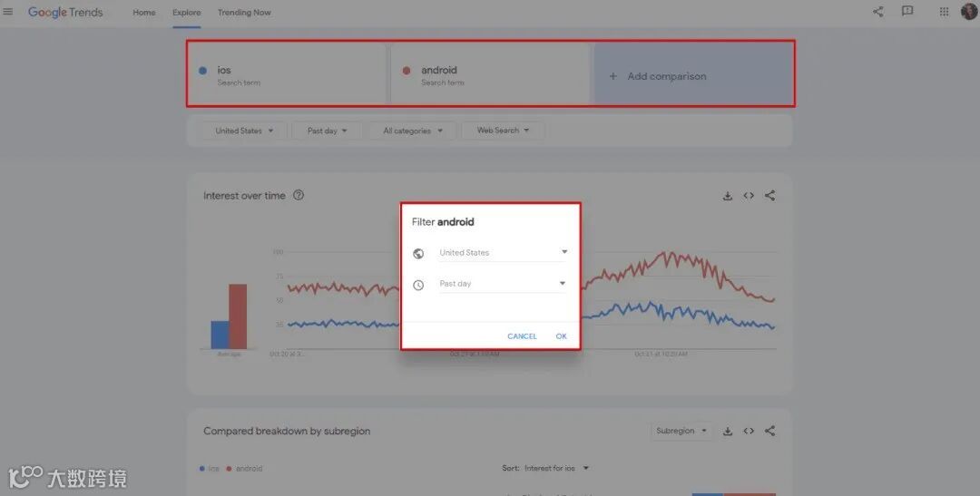980x496 pixels.
Task: Click the Interest over time help icon
Action: 299,196
